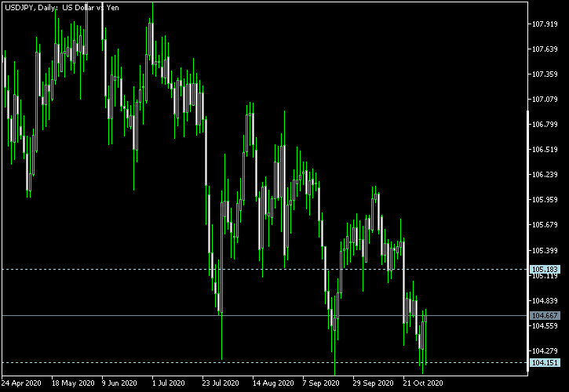
Task: Click the 105.959 price scale value
Action: [x=545, y=200]
